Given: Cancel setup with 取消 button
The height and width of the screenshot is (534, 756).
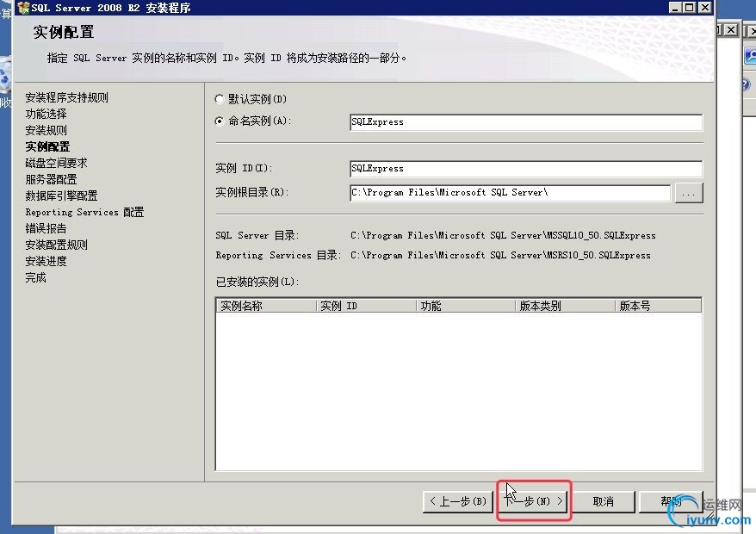Looking at the screenshot, I should (x=603, y=501).
